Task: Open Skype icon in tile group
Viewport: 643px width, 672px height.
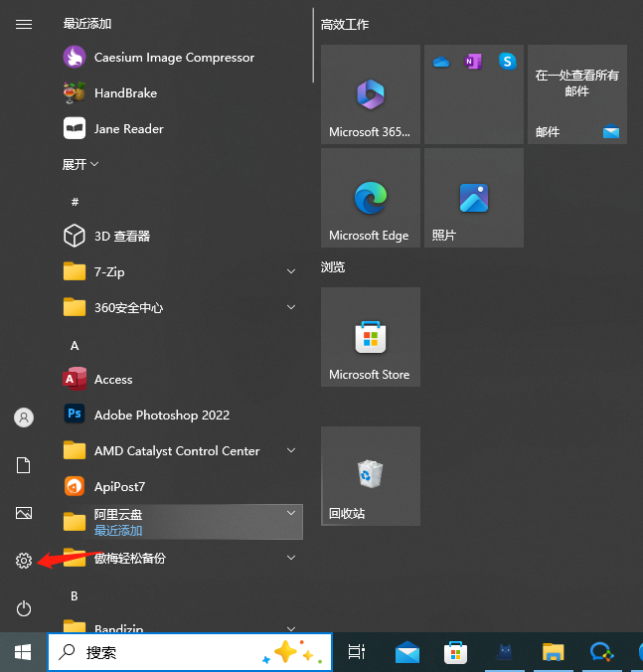Action: coord(507,62)
